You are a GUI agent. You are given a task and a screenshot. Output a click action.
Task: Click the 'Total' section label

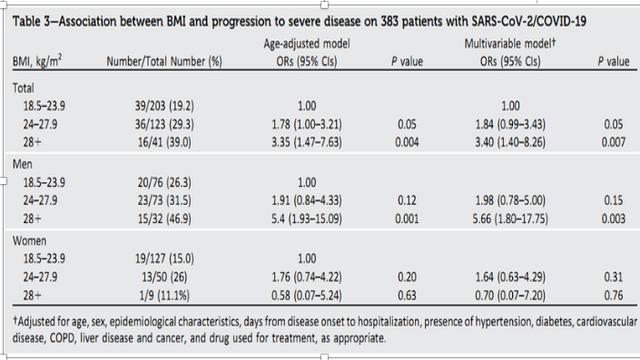coord(23,88)
